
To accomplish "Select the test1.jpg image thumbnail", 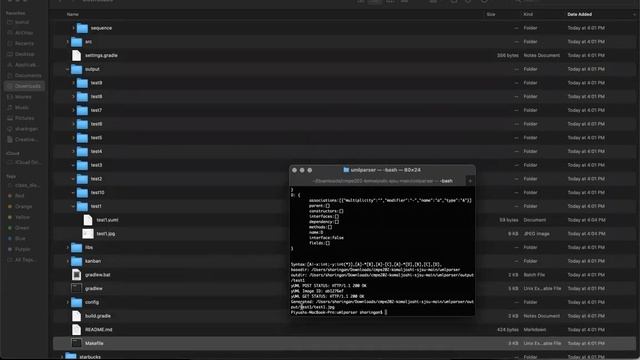I will (88, 234).
